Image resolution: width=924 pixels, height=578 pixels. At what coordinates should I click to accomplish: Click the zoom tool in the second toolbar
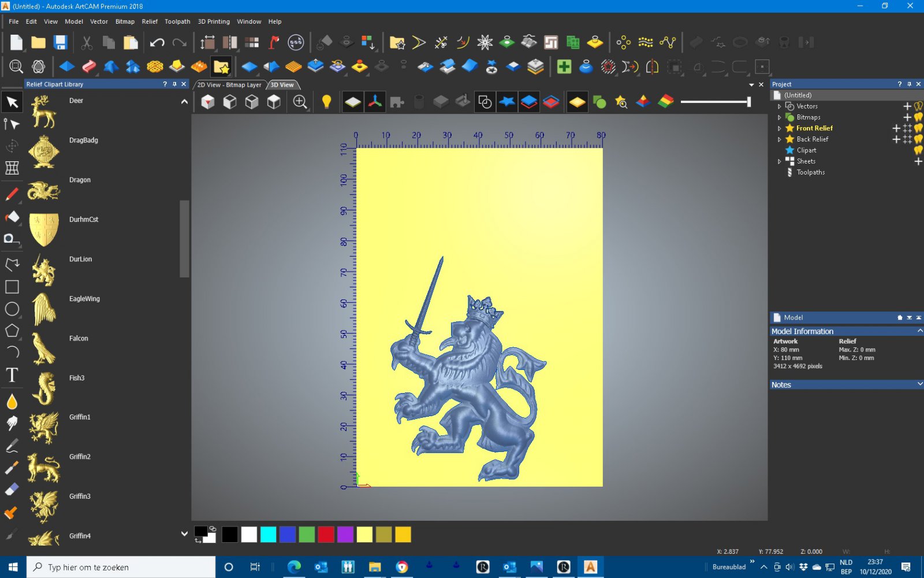click(x=16, y=67)
